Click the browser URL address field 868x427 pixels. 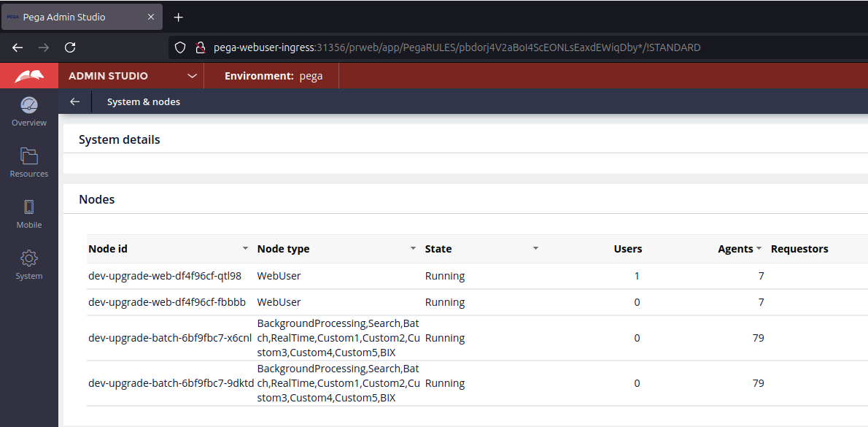click(457, 47)
